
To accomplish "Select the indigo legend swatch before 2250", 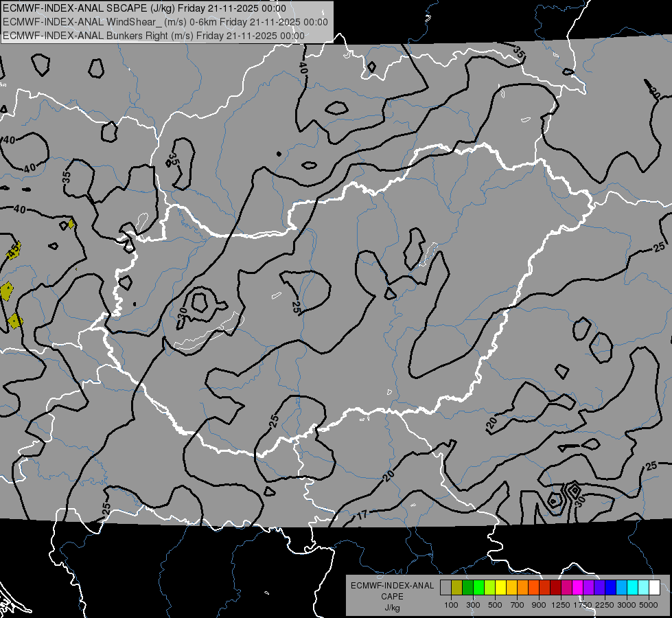I will (599, 588).
